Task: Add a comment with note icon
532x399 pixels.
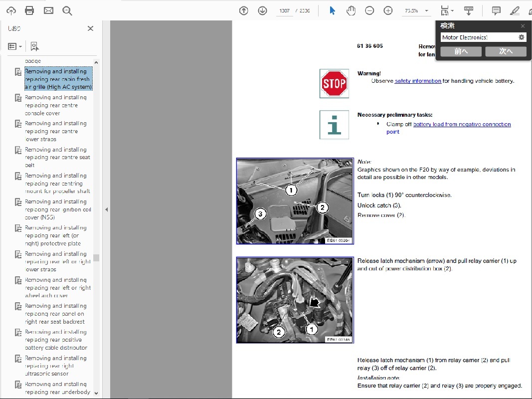Action: tap(496, 11)
